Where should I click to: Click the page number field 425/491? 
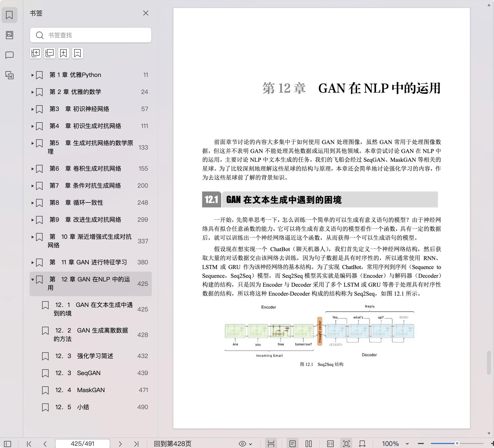[x=82, y=444]
